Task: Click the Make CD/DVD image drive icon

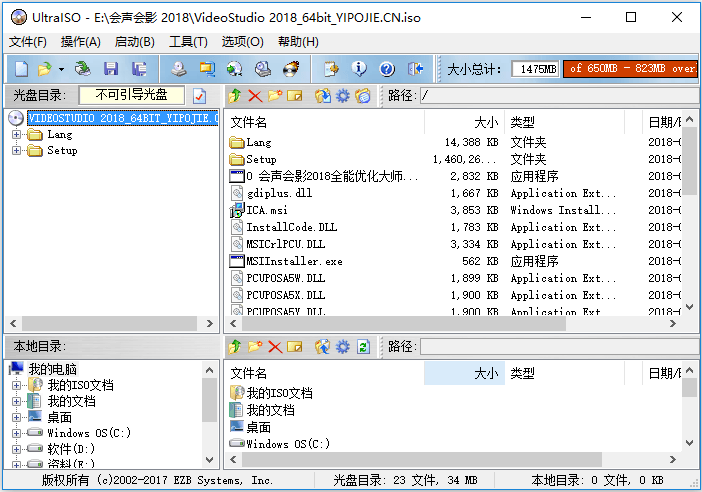Action: tap(179, 69)
